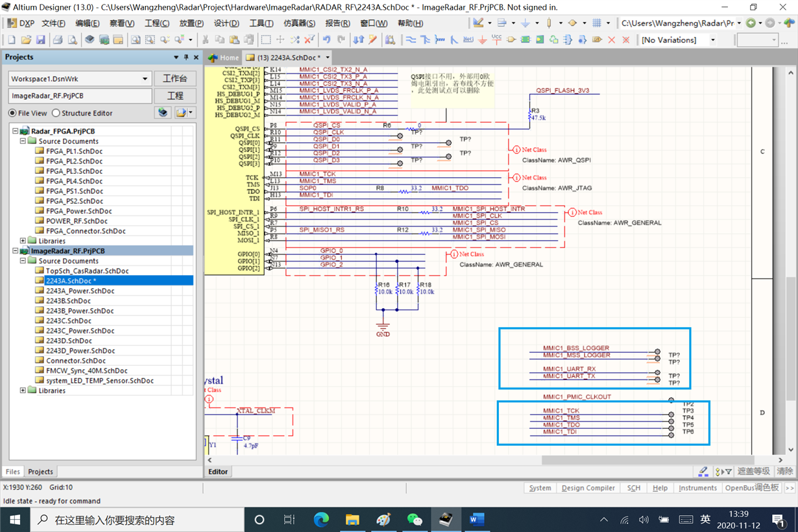Image resolution: width=798 pixels, height=532 pixels.
Task: Switch to the Files panel tab
Action: [13, 472]
